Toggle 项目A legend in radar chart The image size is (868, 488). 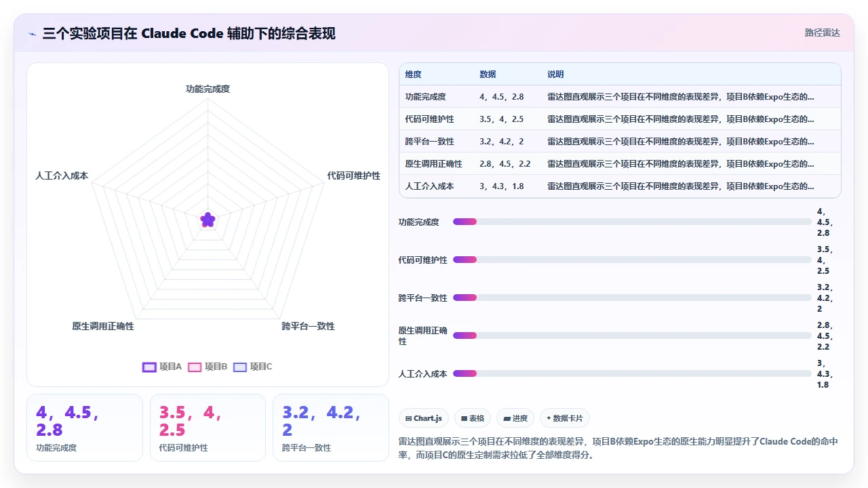(x=162, y=367)
